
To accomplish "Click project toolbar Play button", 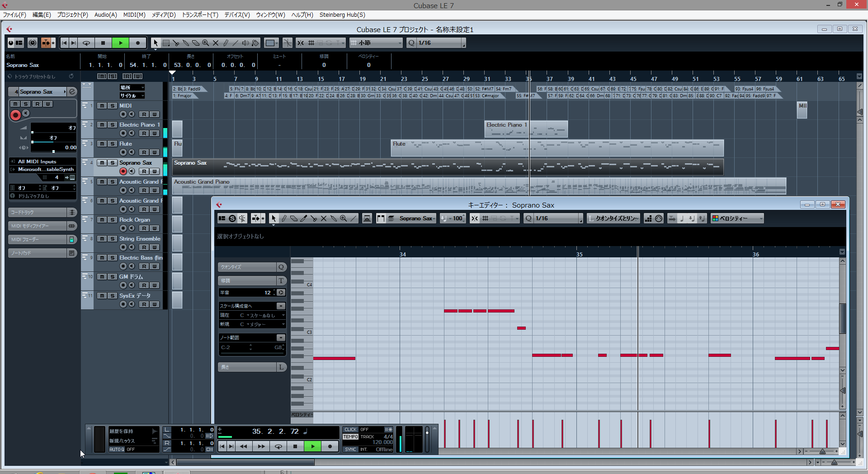I will [121, 43].
